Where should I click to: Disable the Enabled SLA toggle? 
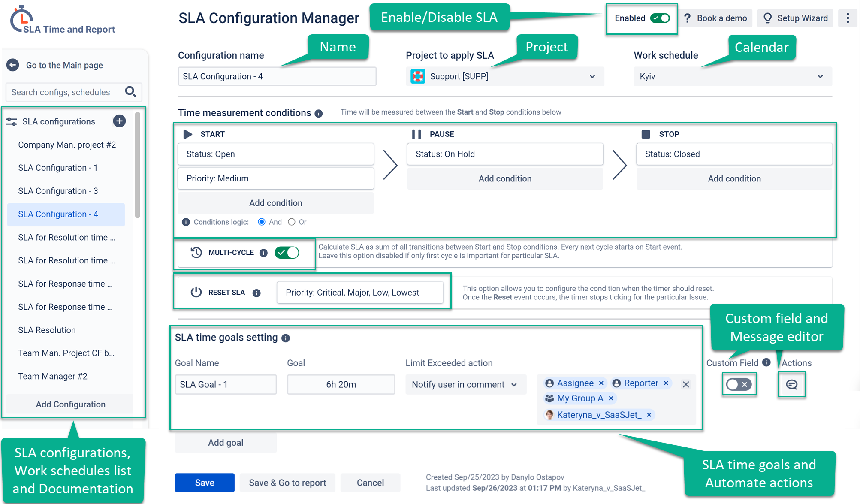(x=659, y=18)
